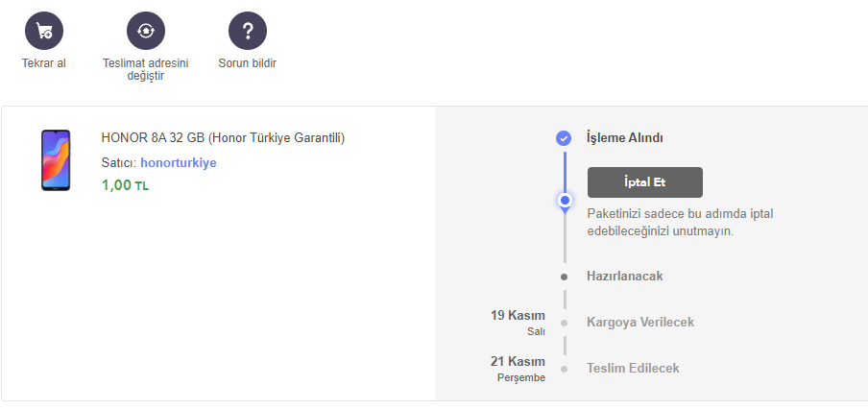The height and width of the screenshot is (410, 868).
Task: Click the 19 Kasım date
Action: point(518,315)
